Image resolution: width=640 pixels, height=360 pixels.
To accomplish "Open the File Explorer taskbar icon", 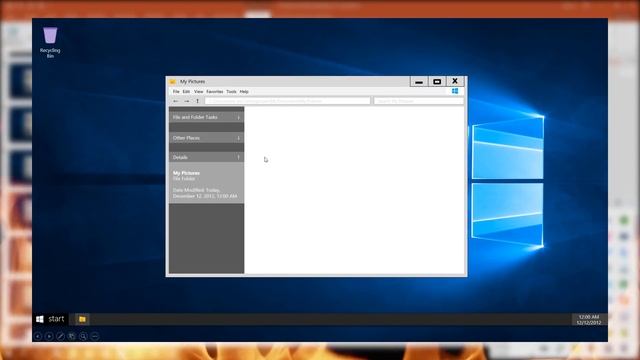I will pyautogui.click(x=82, y=319).
